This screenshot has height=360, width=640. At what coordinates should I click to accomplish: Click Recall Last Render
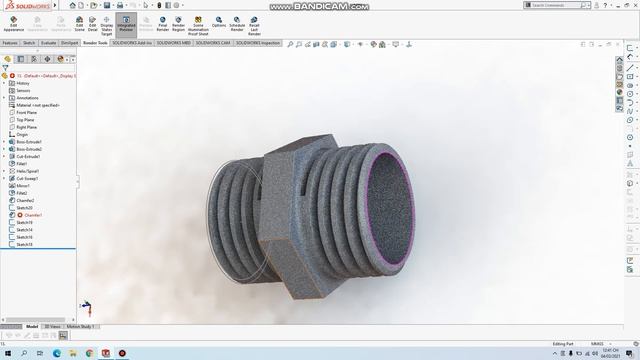254,26
